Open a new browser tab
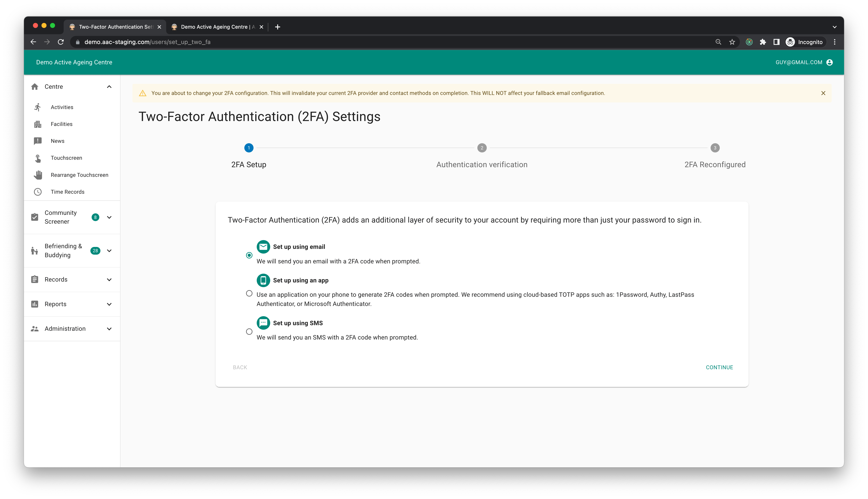 click(x=278, y=27)
